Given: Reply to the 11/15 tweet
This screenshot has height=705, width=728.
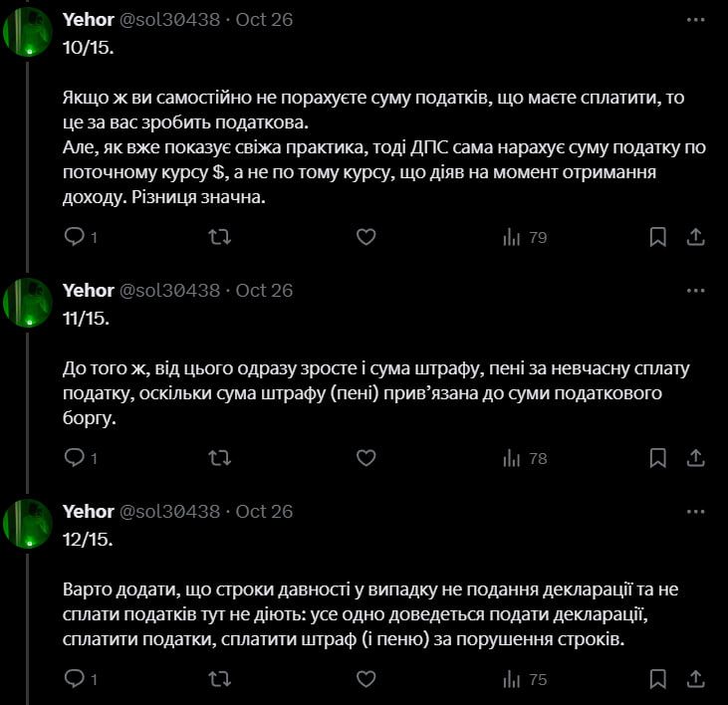Looking at the screenshot, I should 75,458.
